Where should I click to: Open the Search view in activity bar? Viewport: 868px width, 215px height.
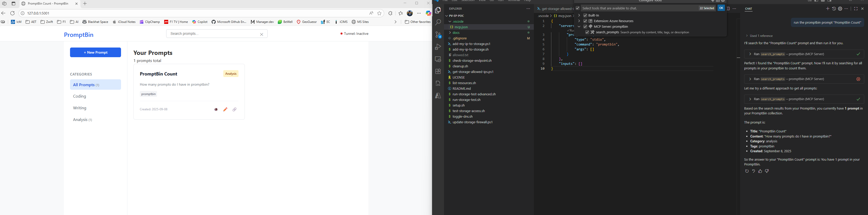pos(438,22)
